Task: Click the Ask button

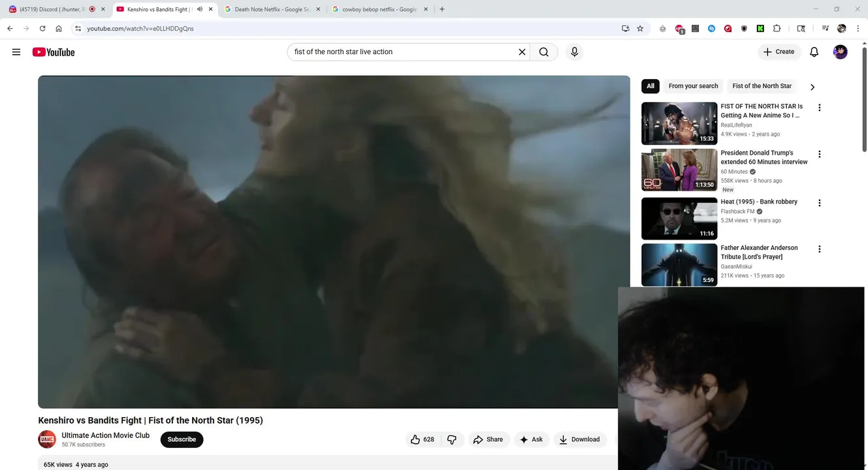Action: [531, 439]
